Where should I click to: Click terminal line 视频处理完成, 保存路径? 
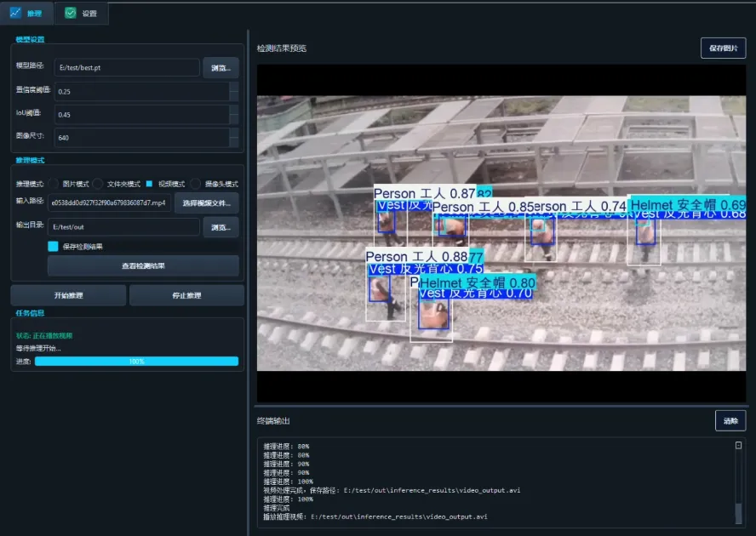pos(392,490)
